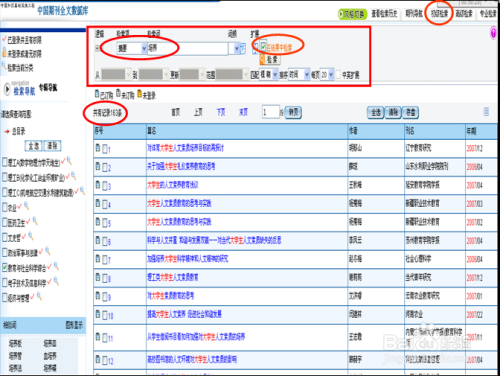Open the 排序 sort-by dropdown
Screen dimensions: 500x376
tap(299, 75)
